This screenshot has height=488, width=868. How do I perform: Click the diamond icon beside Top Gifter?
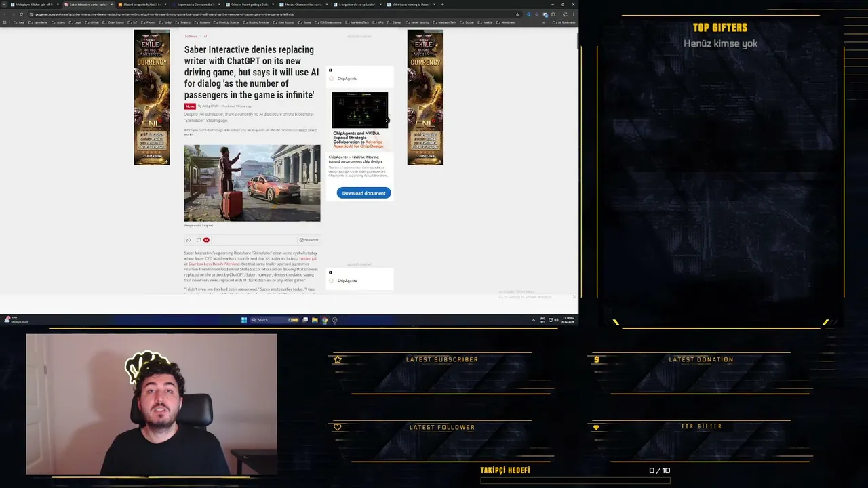[x=597, y=427]
